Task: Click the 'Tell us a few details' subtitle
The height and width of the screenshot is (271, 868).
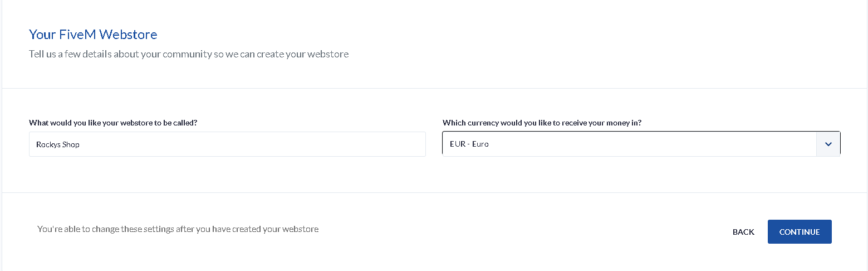Action: pyautogui.click(x=189, y=54)
